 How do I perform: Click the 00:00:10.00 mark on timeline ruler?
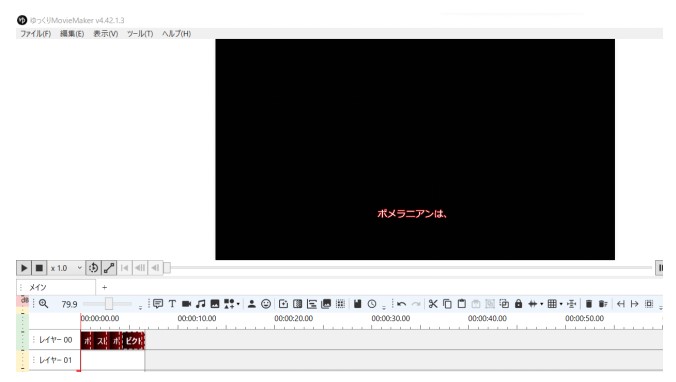point(197,319)
